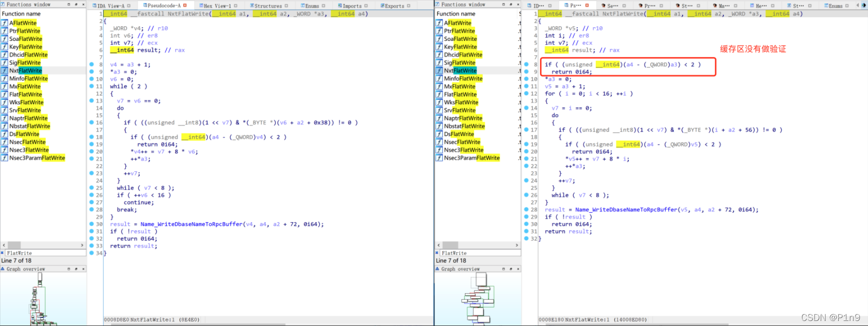Click function icon beside WksFlatWrite in left window
This screenshot has height=326, width=868.
5,102
